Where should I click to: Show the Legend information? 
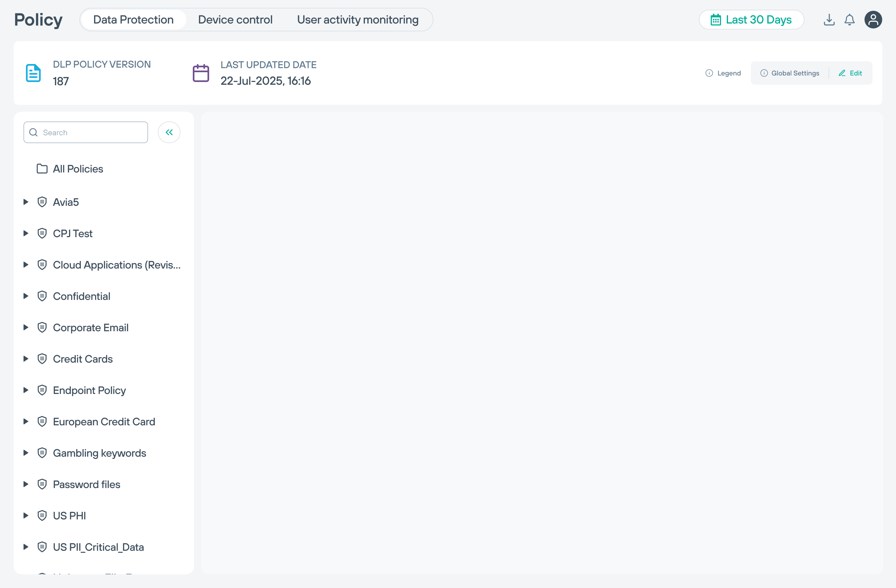[723, 73]
